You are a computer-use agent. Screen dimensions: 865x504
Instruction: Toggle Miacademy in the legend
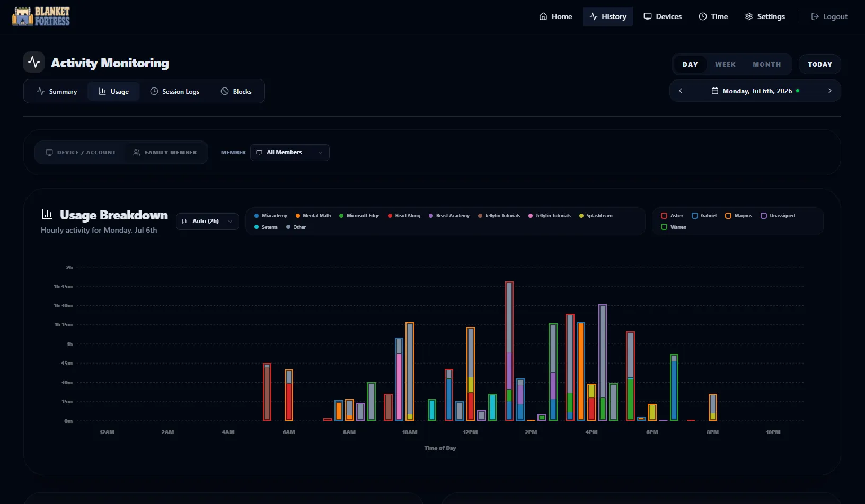click(x=271, y=216)
